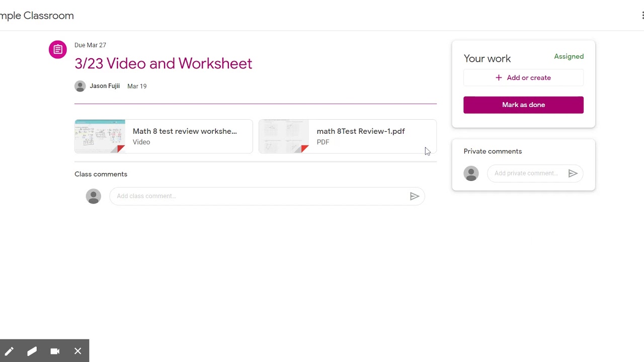The height and width of the screenshot is (362, 644).
Task: Click the pink assignment clipboard icon
Action: [58, 49]
